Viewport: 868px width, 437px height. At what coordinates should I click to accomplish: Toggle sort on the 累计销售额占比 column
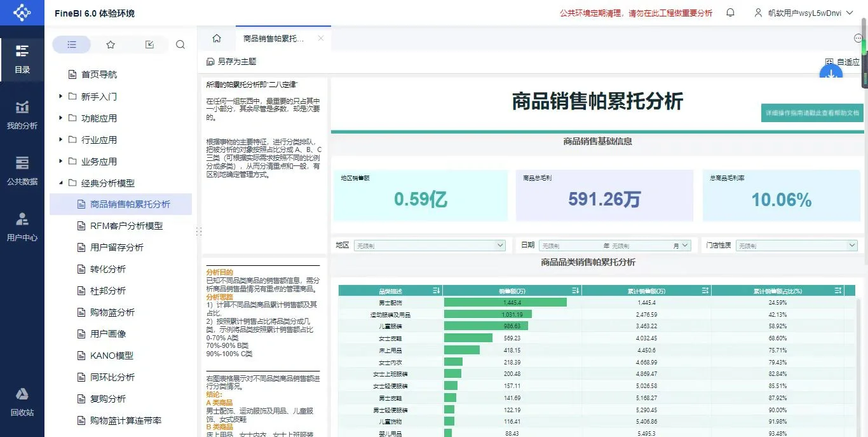pyautogui.click(x=839, y=290)
